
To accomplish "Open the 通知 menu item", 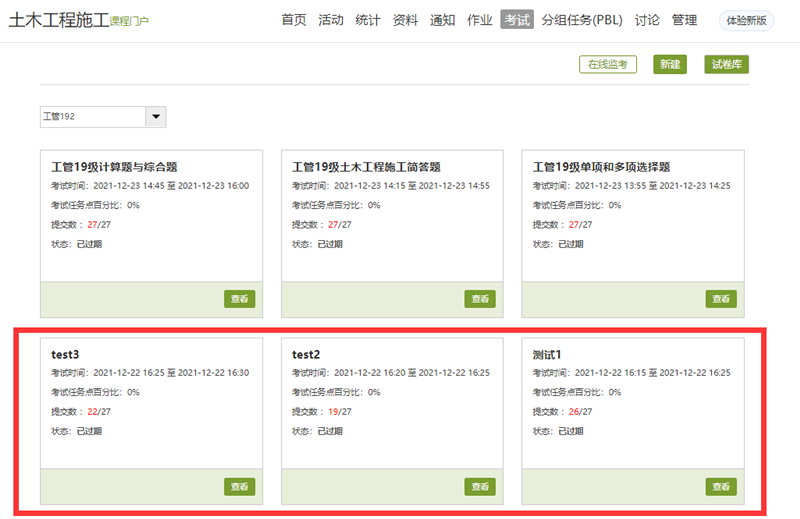I will click(442, 20).
